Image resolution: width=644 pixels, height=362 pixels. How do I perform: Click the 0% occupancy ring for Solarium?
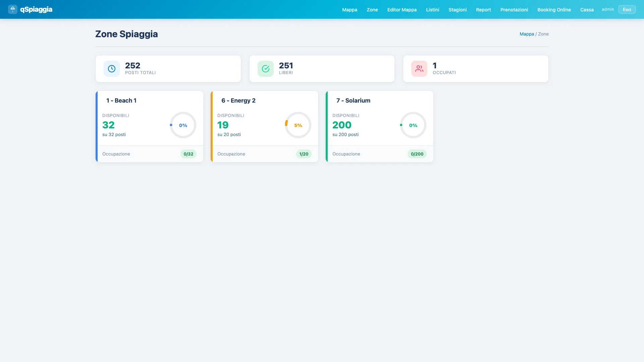[413, 125]
